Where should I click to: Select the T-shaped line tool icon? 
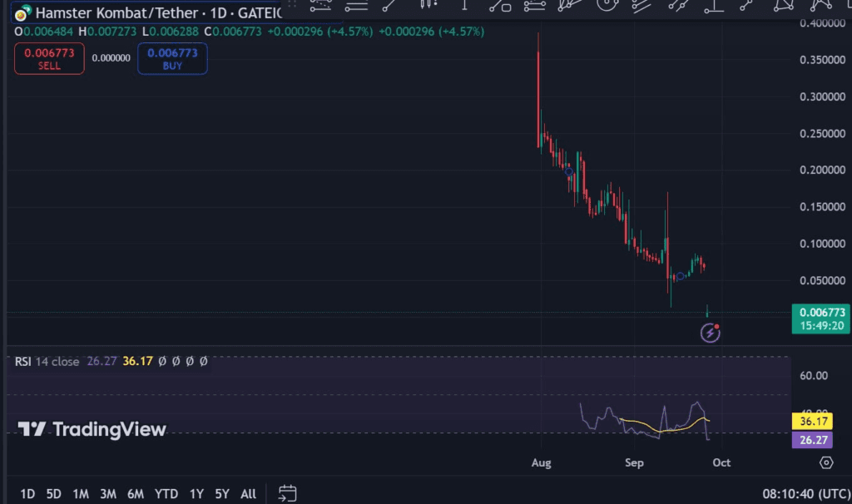(713, 6)
